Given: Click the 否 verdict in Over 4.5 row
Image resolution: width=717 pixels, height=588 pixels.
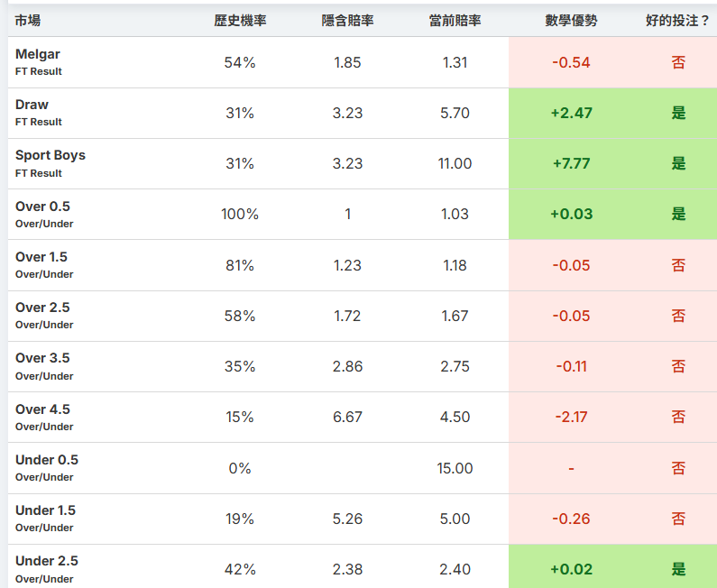Looking at the screenshot, I should 678,417.
